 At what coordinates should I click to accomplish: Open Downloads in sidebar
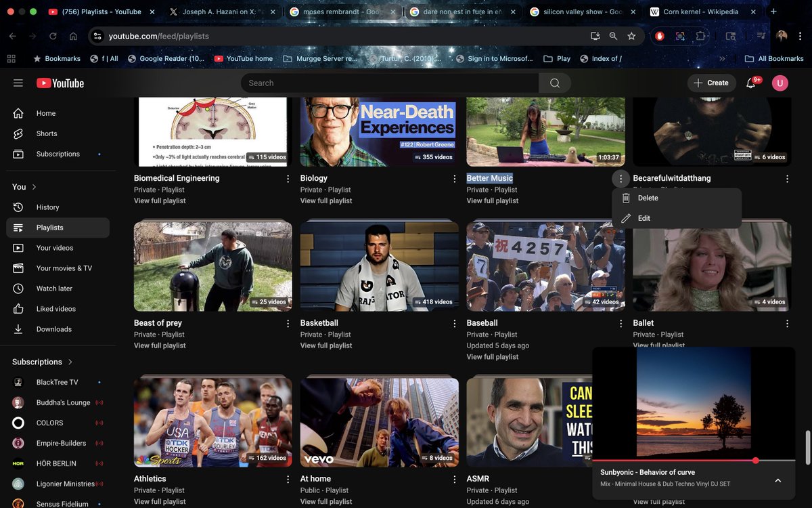pyautogui.click(x=58, y=329)
